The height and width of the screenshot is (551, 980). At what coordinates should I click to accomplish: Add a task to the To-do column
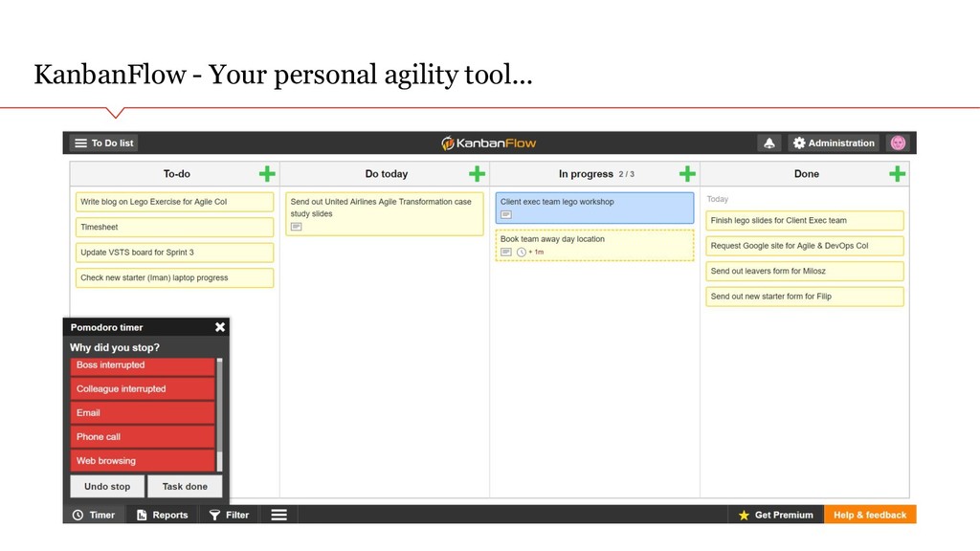click(267, 174)
